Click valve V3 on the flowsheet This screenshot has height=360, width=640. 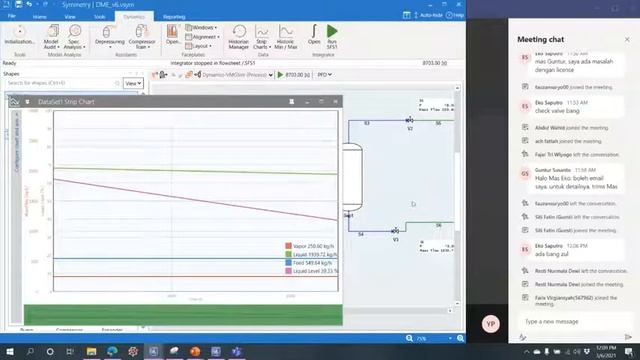tap(395, 231)
